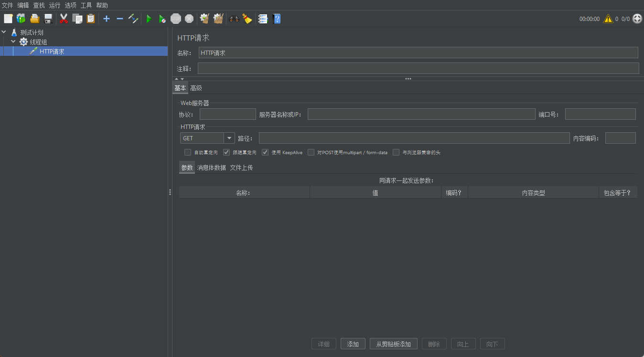Image resolution: width=644 pixels, height=357 pixels.
Task: Click the Stop test toolbar icon
Action: coord(176,19)
